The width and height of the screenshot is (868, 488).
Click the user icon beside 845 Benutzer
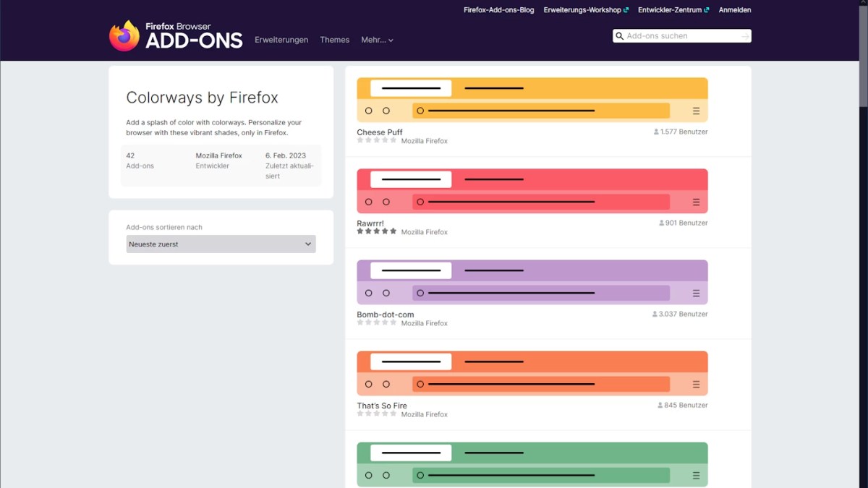click(660, 406)
